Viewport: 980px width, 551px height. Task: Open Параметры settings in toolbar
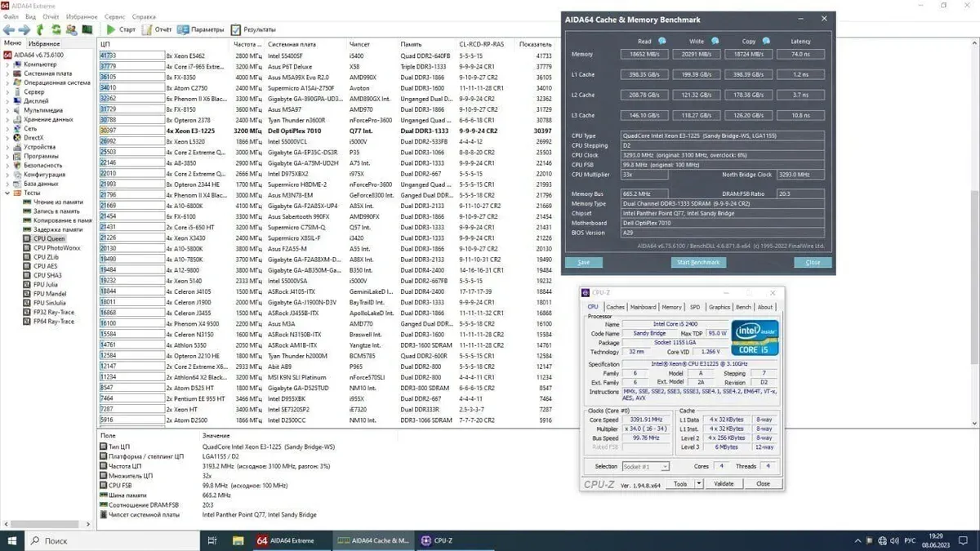[x=185, y=29]
